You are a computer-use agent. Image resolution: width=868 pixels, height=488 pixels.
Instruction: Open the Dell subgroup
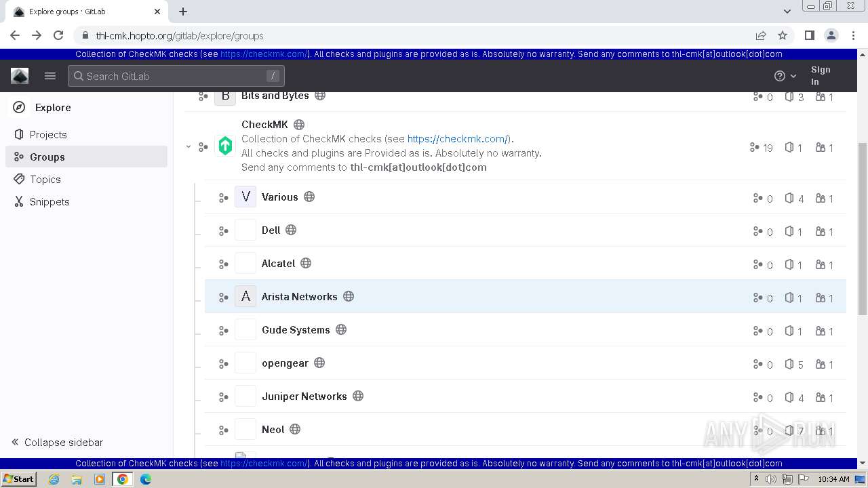[271, 230]
